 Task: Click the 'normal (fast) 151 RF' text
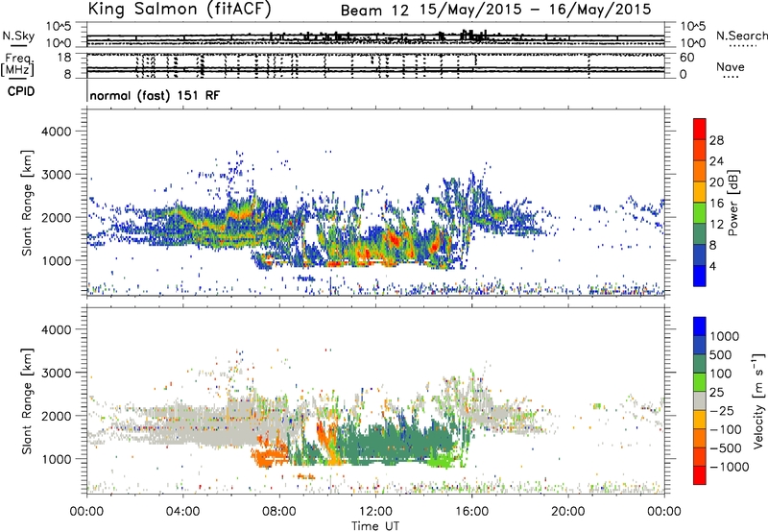point(155,95)
